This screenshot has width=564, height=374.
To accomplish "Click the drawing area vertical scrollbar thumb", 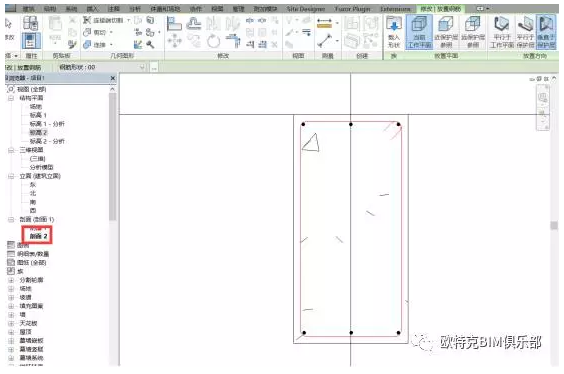I will (554, 225).
